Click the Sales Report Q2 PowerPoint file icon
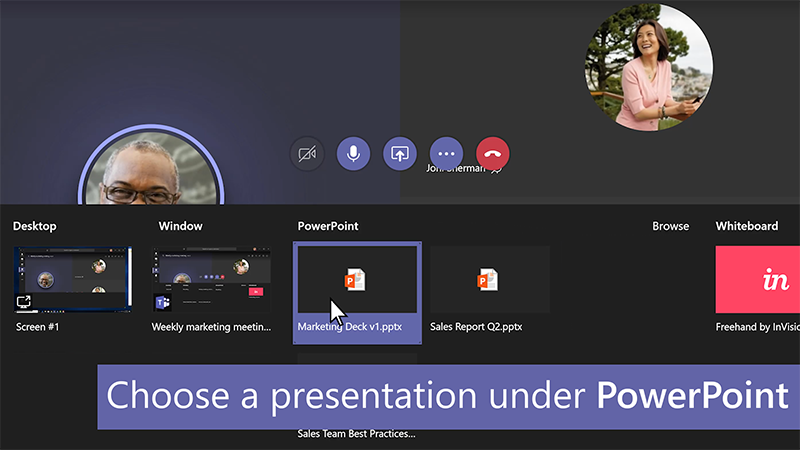Screen dimensions: 800x450 click(487, 280)
